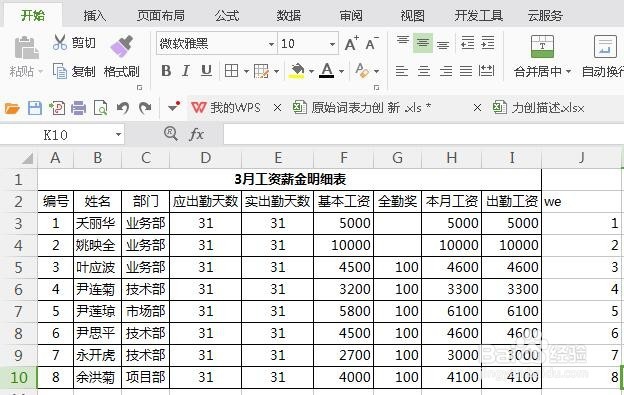
Task: Align text right horizontally
Action: click(x=446, y=71)
